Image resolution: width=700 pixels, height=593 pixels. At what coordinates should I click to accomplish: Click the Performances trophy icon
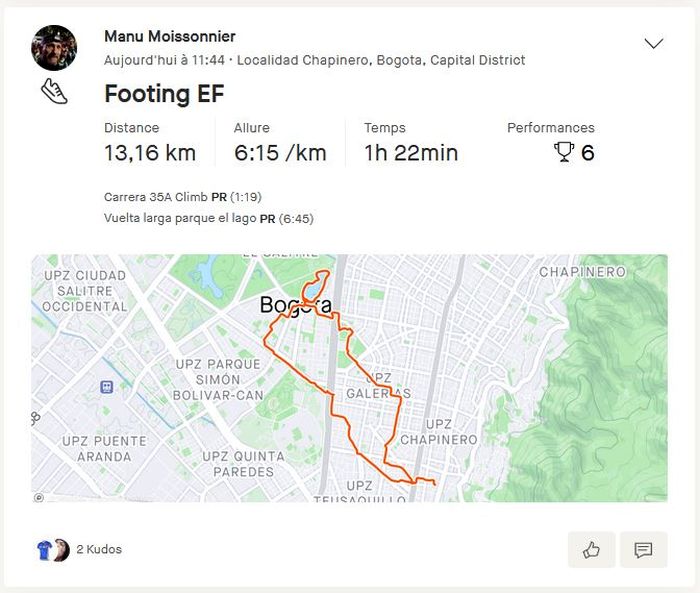pos(564,152)
